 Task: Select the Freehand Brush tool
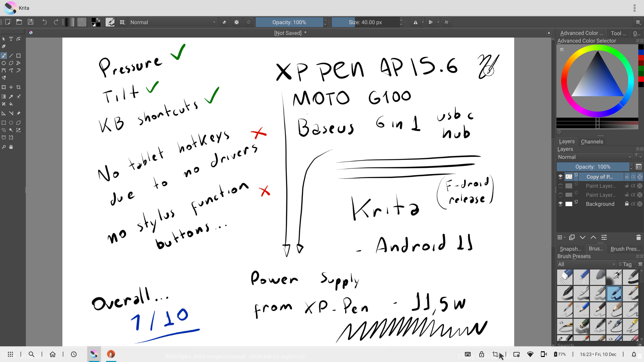pyautogui.click(x=4, y=55)
